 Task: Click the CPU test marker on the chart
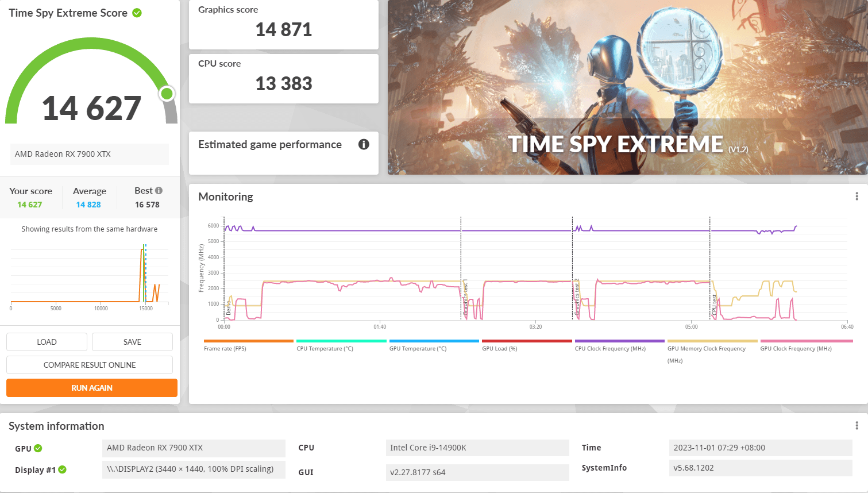tap(714, 305)
